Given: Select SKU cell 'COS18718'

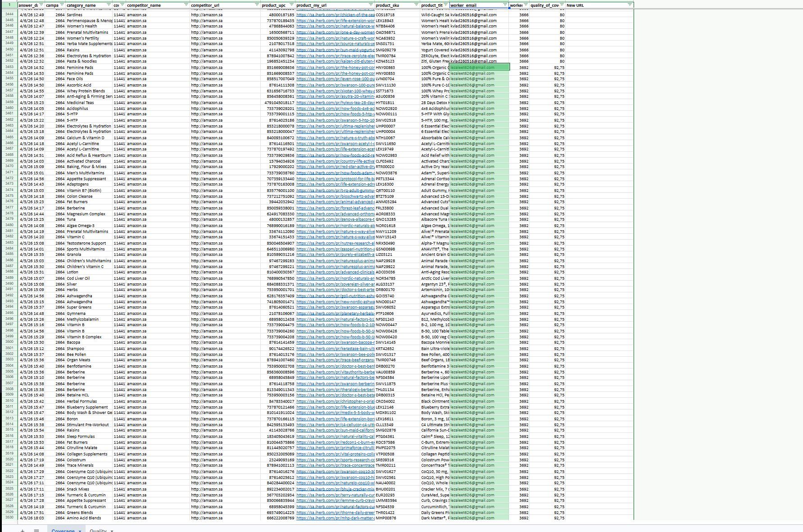Looking at the screenshot, I should [x=397, y=14].
